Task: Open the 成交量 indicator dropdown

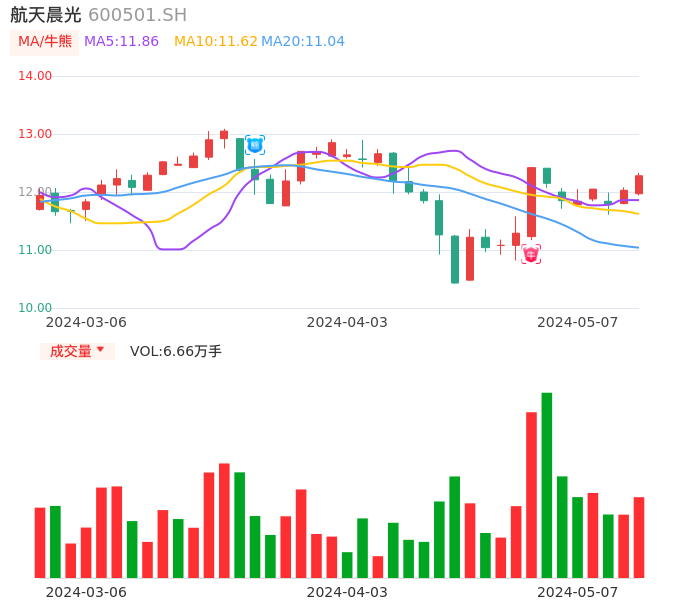Action: [77, 351]
